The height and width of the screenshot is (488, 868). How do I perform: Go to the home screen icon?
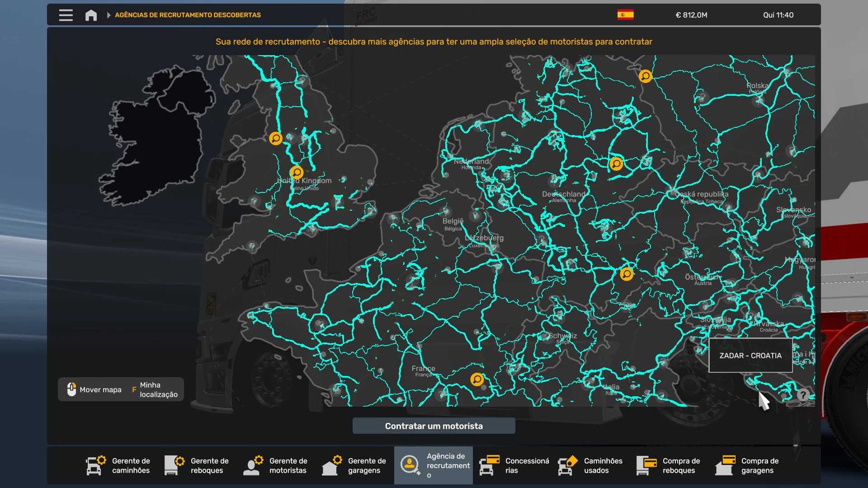click(91, 15)
